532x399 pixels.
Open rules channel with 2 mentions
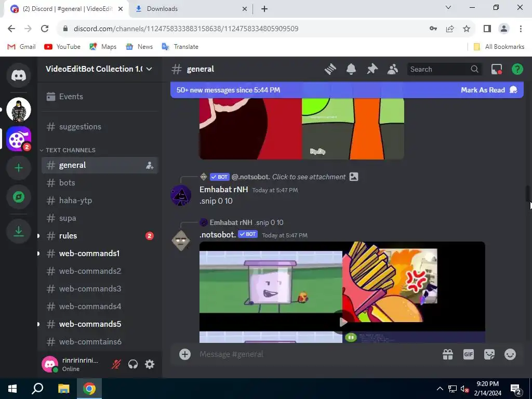(x=100, y=236)
